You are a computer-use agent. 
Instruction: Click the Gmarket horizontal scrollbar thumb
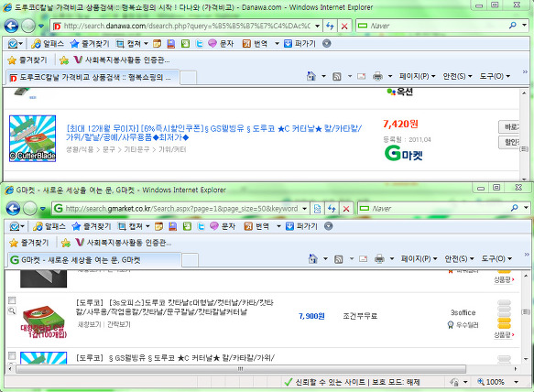[x=241, y=369]
